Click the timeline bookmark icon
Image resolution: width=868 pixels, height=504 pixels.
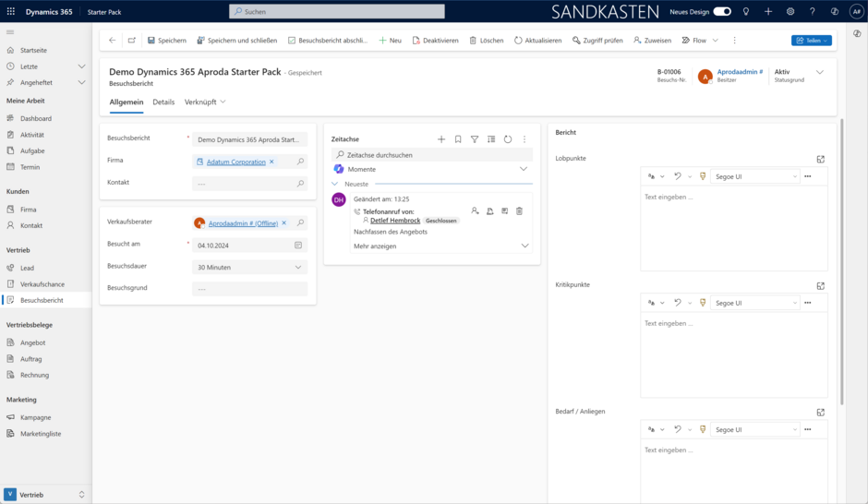pos(458,139)
